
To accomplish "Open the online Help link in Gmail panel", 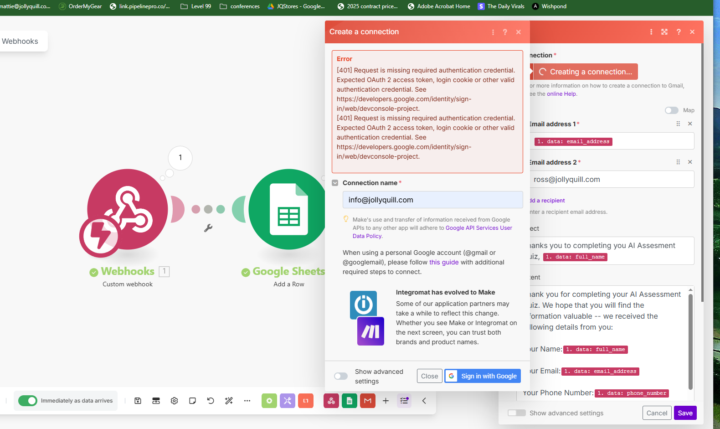I will [561, 94].
